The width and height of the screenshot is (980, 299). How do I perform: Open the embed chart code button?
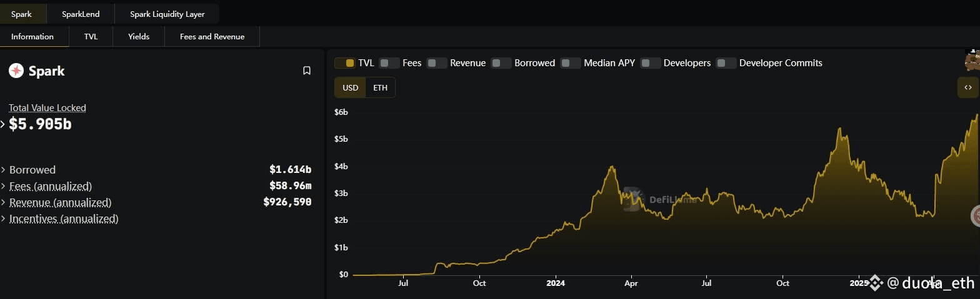pyautogui.click(x=967, y=87)
